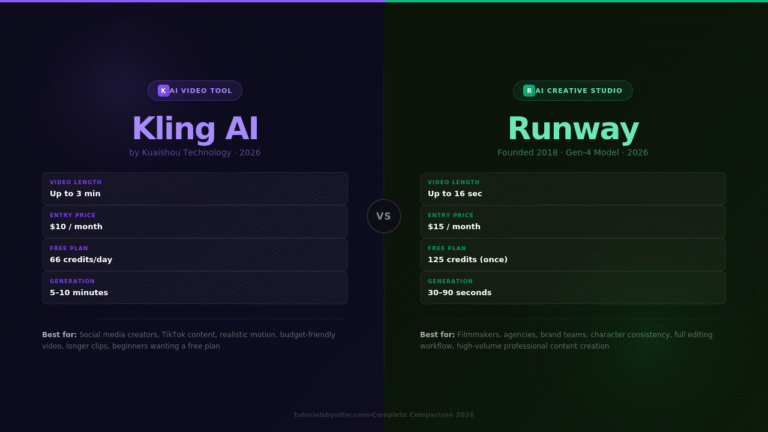Click Kling's '5-10 minutes' generation card
768x432 pixels.
(195, 288)
